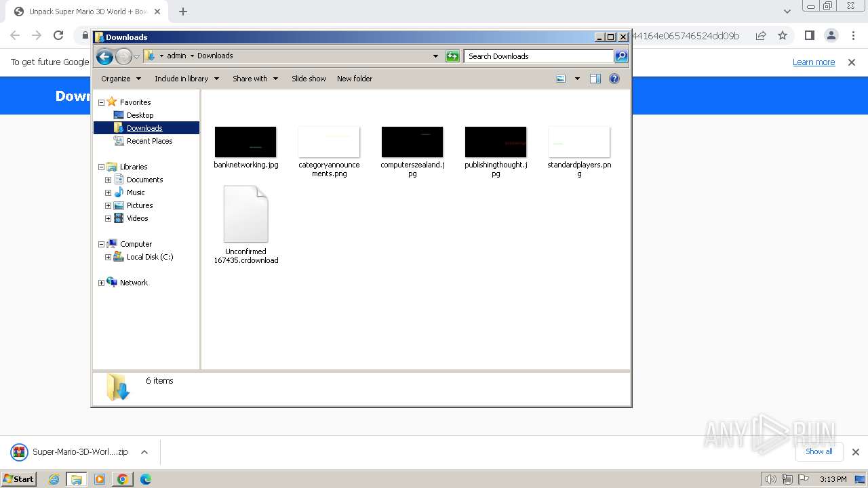The height and width of the screenshot is (488, 868).
Task: Toggle the preview pane
Action: point(595,79)
